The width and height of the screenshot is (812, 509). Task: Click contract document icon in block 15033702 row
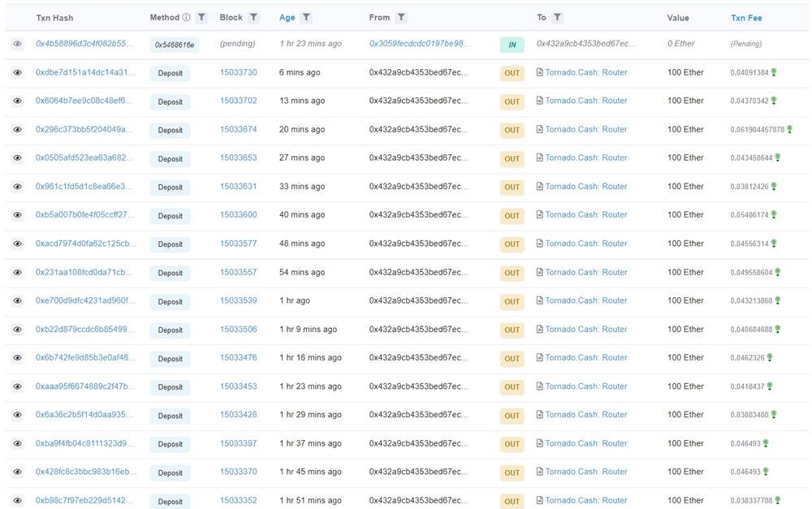(x=540, y=101)
